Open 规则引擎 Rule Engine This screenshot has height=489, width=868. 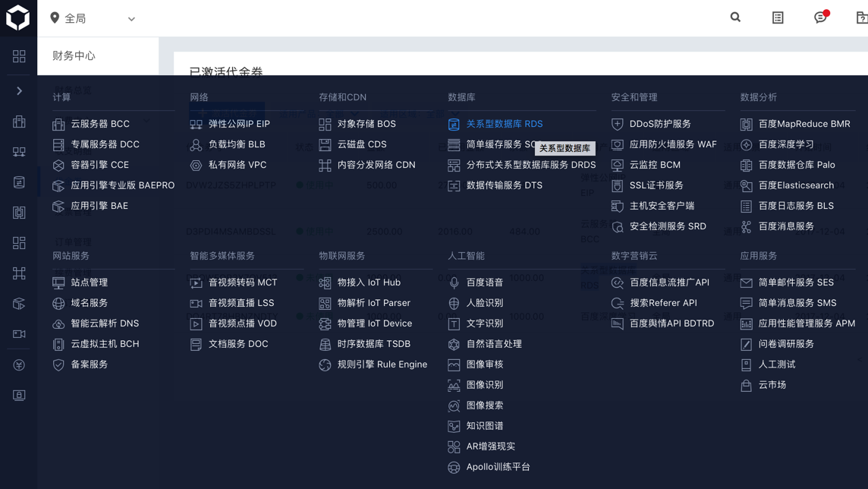[x=382, y=364]
